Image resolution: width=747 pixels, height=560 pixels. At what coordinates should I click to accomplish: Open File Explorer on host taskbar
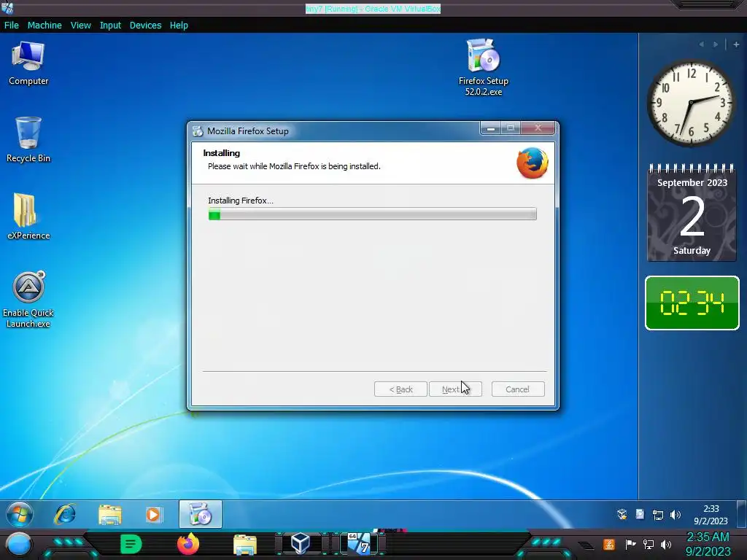(245, 544)
